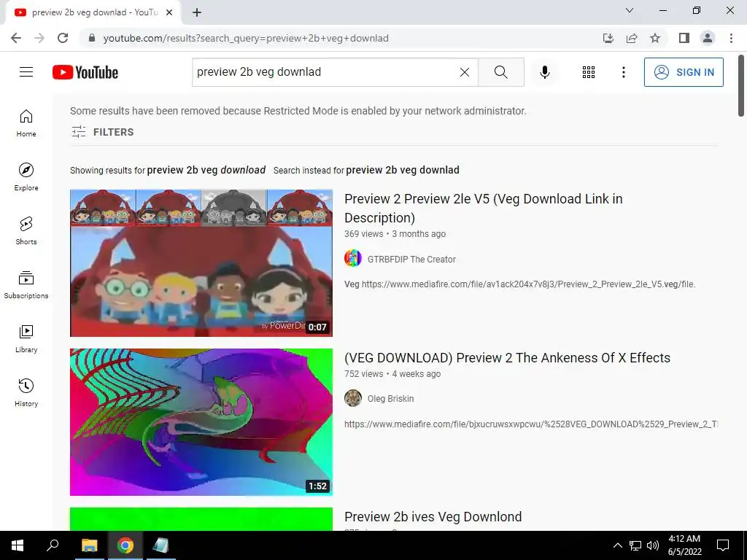This screenshot has height=560, width=747.
Task: Click the YouTube logo
Action: pos(85,72)
